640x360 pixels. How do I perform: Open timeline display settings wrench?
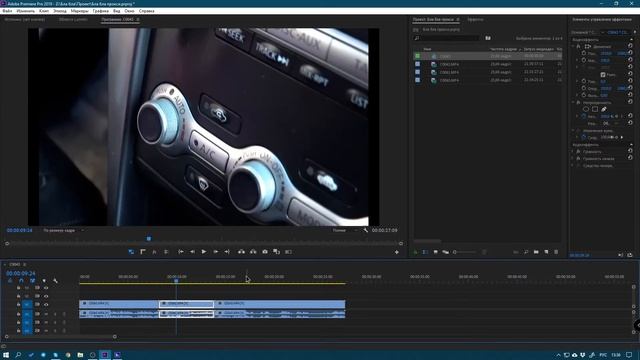(56, 281)
